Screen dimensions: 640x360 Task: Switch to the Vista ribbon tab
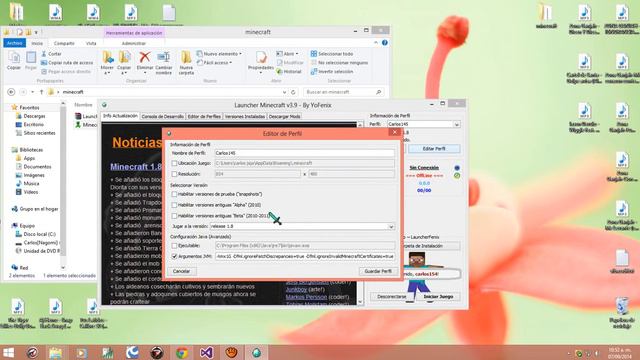(91, 43)
